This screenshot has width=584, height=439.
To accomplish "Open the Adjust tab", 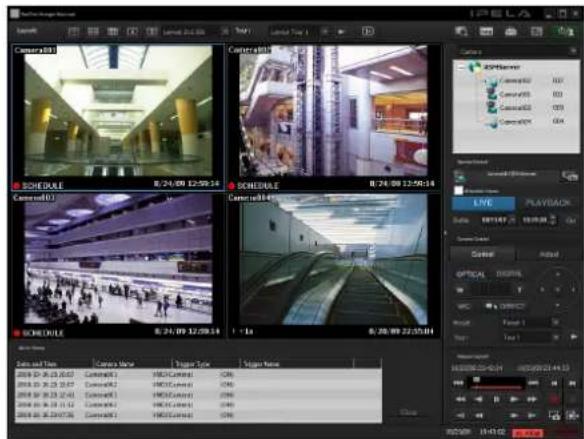I will [x=549, y=255].
